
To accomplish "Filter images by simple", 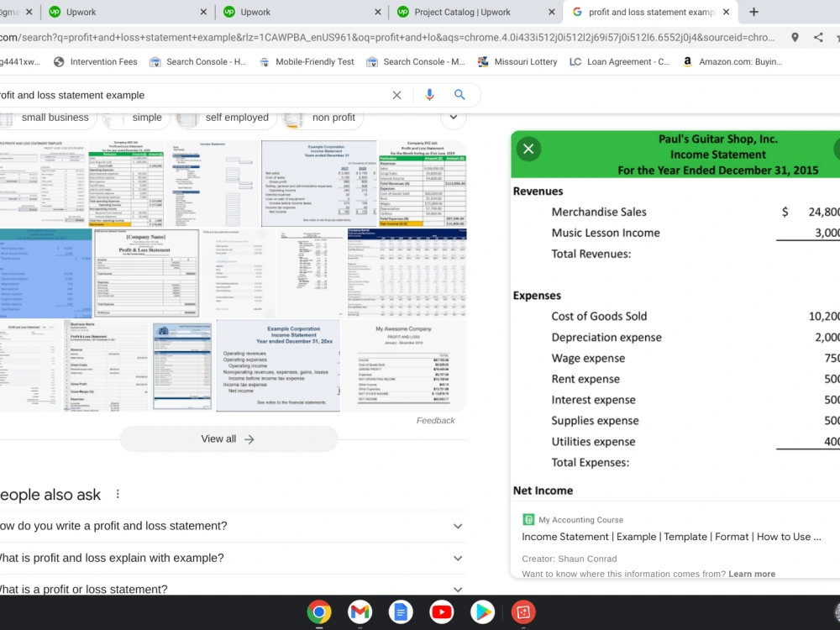I will coord(136,118).
